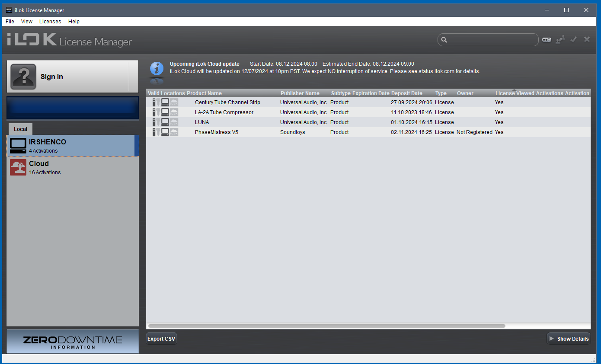Click the cloud location icon in the LA-2A row

(x=174, y=112)
